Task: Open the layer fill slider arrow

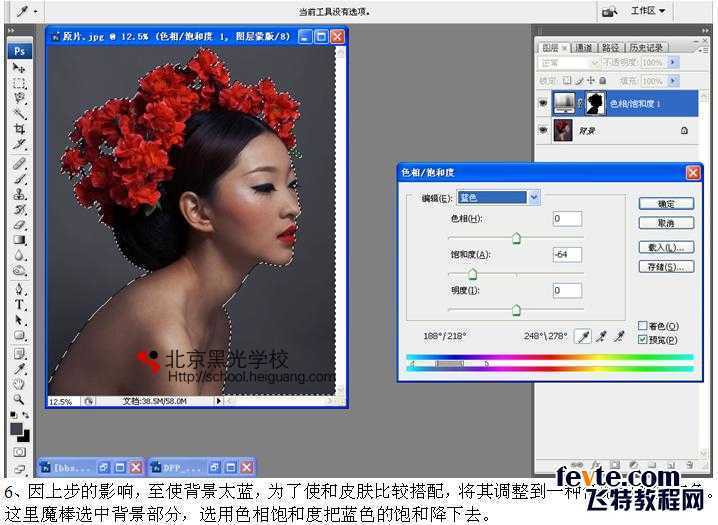Action: coord(673,81)
